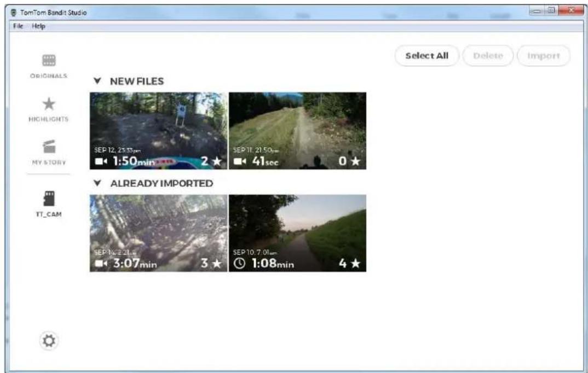Close the TomTom Bandit Studio window
Viewport: 588px width, 373px height.
pos(571,11)
